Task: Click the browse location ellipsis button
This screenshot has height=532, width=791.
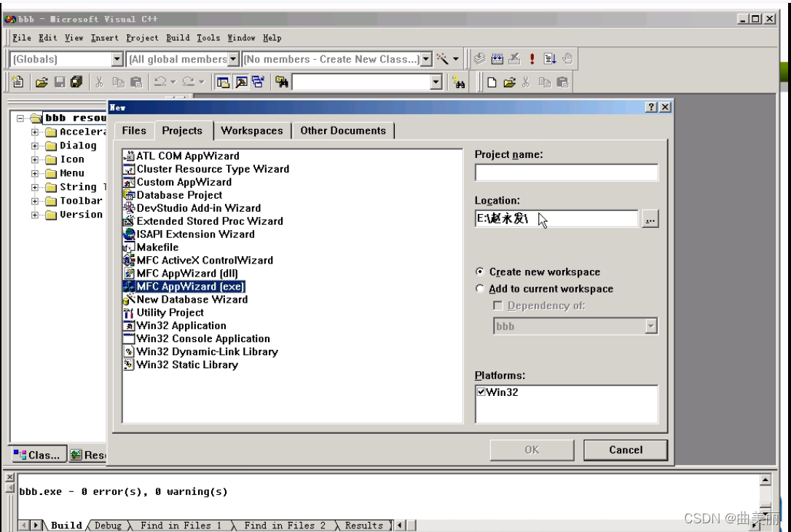Action: 650,219
